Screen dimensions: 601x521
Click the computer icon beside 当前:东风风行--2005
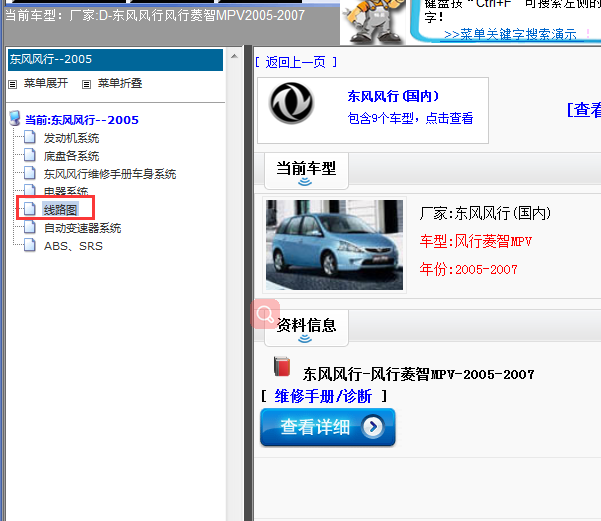point(15,118)
